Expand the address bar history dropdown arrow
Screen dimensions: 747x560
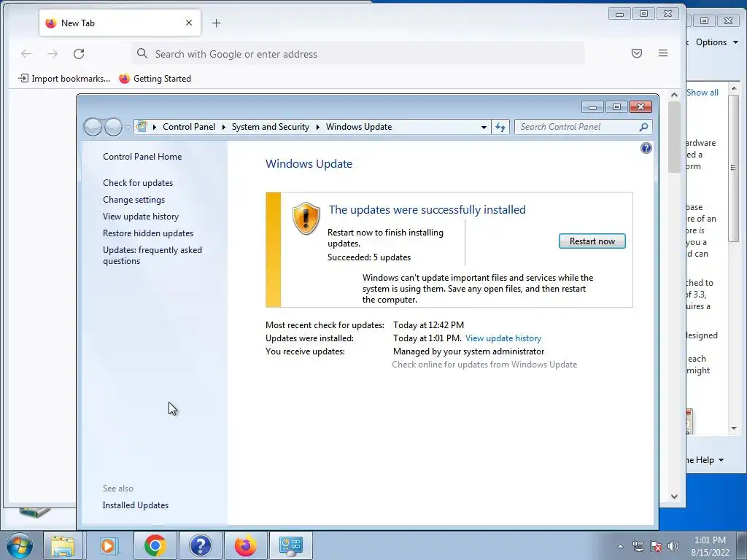click(484, 127)
